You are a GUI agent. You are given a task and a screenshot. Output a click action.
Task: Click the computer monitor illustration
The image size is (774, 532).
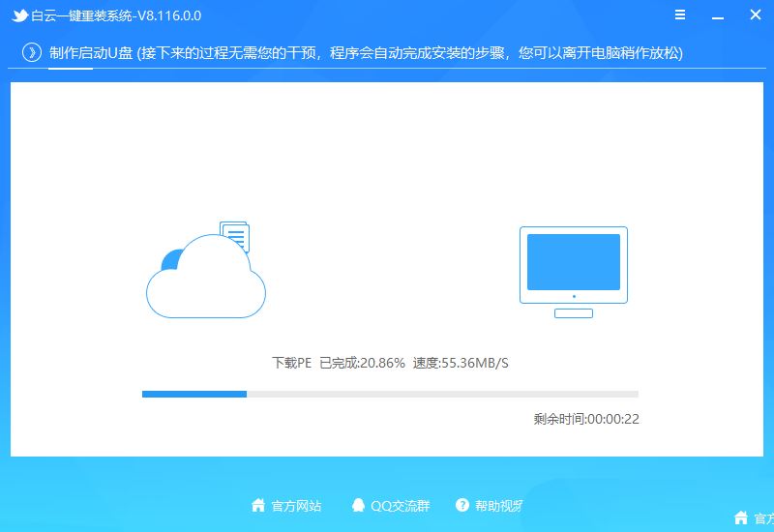(574, 272)
